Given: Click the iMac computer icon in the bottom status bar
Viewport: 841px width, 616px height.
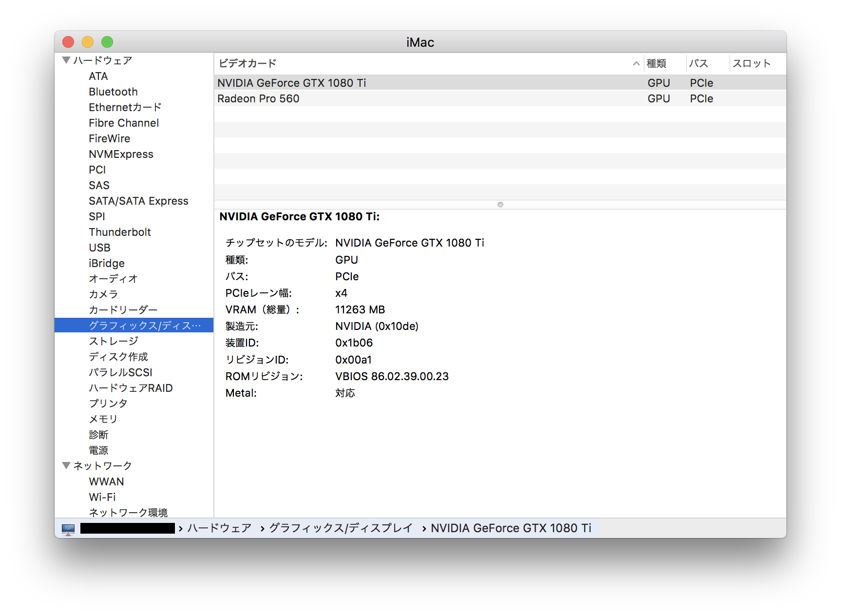Looking at the screenshot, I should (68, 528).
